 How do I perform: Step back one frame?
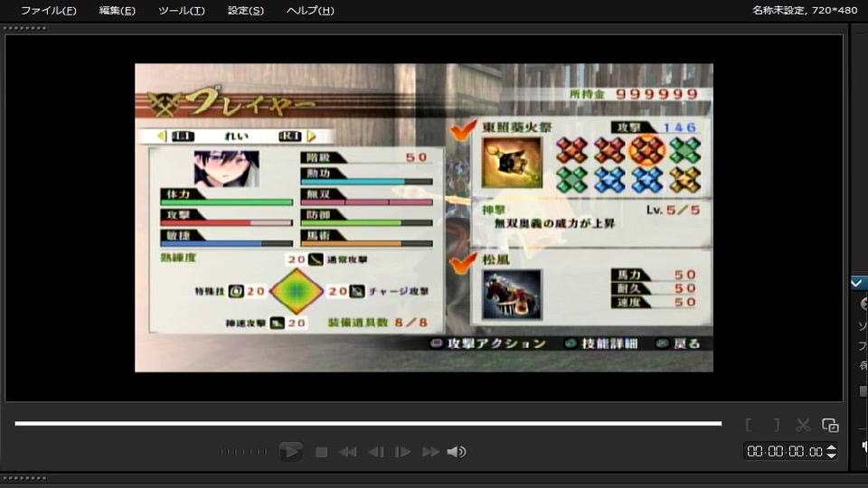376,452
